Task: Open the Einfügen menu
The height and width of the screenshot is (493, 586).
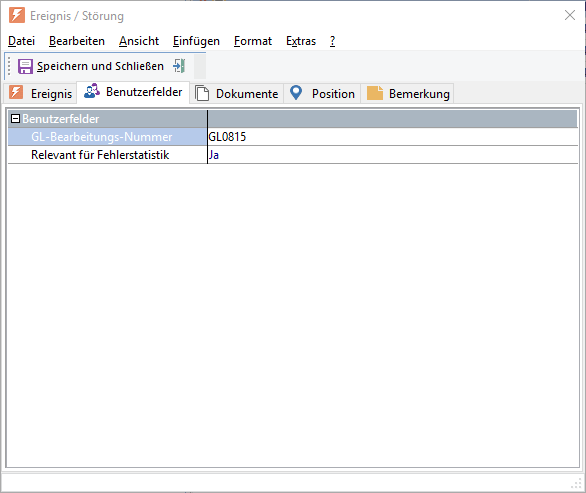Action: (196, 41)
